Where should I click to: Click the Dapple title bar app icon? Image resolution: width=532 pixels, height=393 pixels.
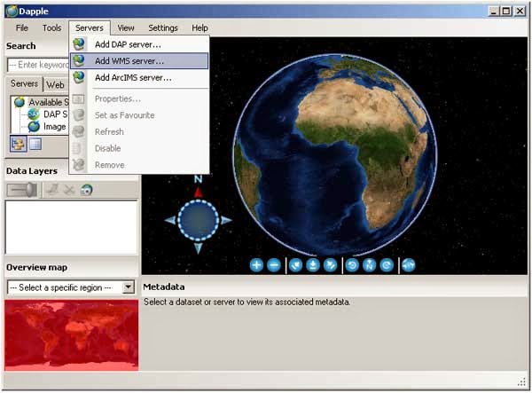click(x=12, y=12)
